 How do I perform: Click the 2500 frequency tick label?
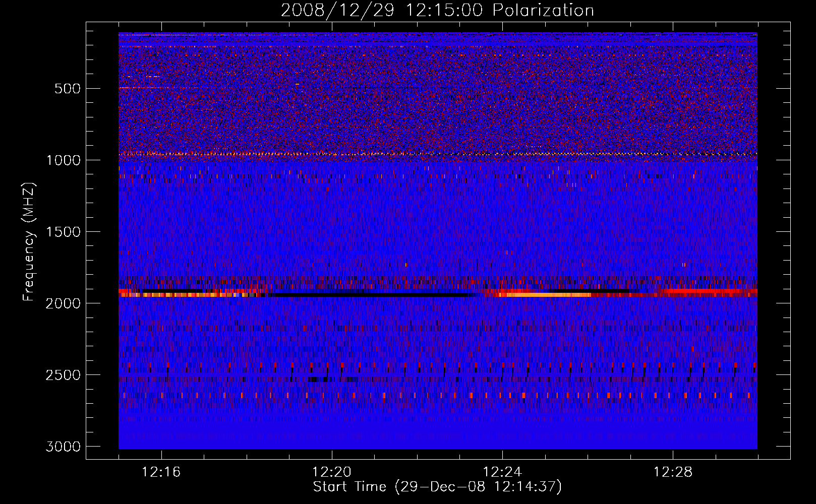click(x=63, y=375)
